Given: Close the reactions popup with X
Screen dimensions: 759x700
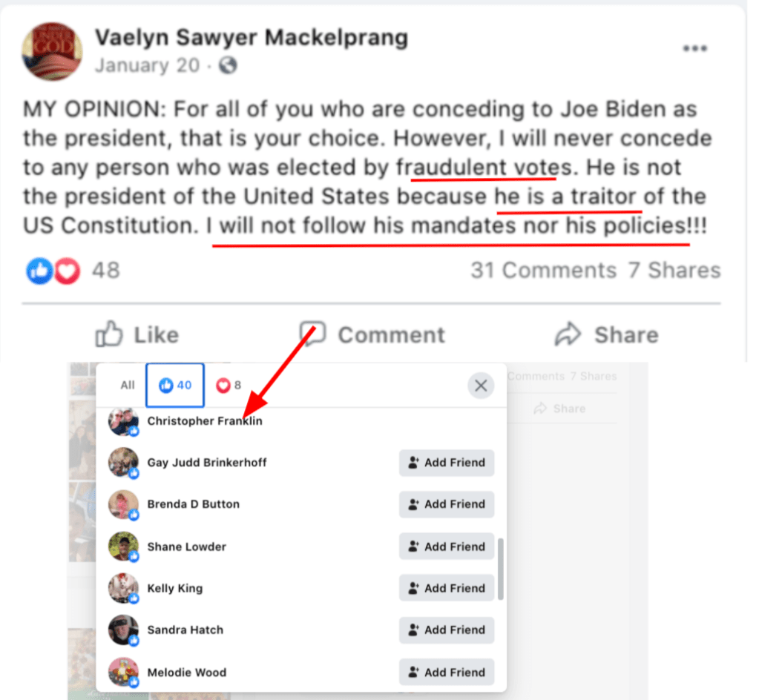Looking at the screenshot, I should coord(481,386).
